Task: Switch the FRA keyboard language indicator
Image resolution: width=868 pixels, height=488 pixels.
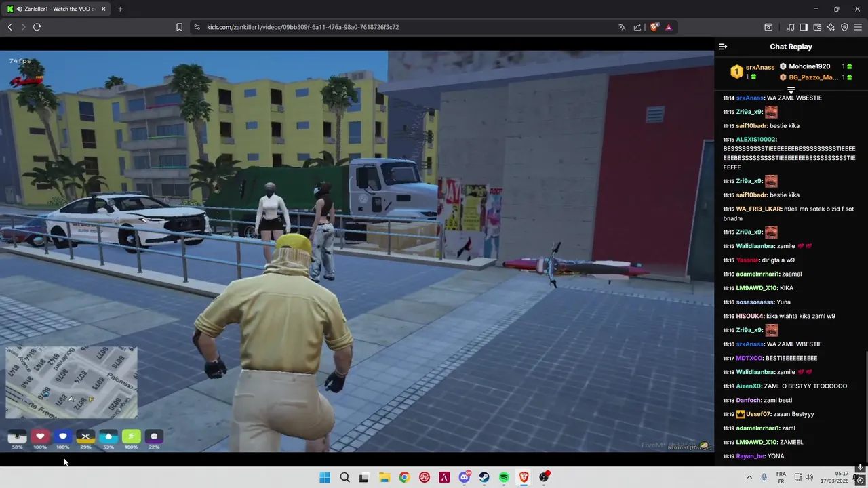Action: [781, 477]
